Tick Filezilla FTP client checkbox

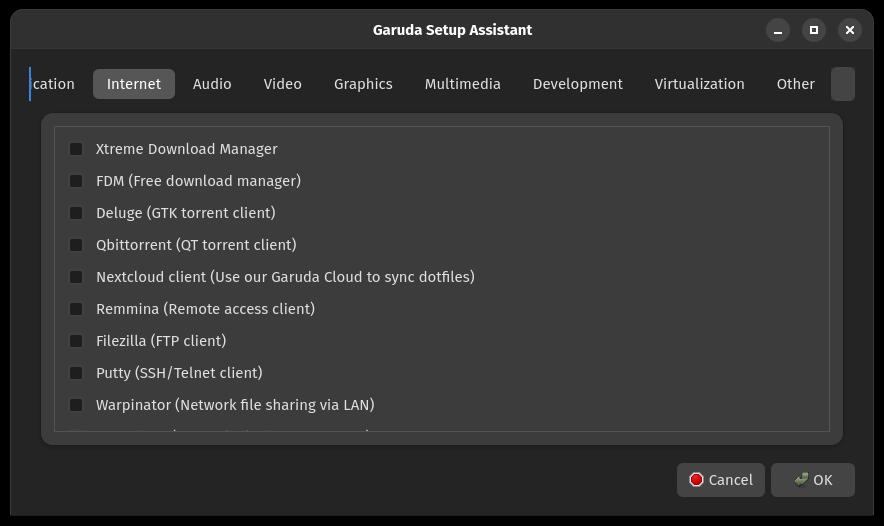76,341
